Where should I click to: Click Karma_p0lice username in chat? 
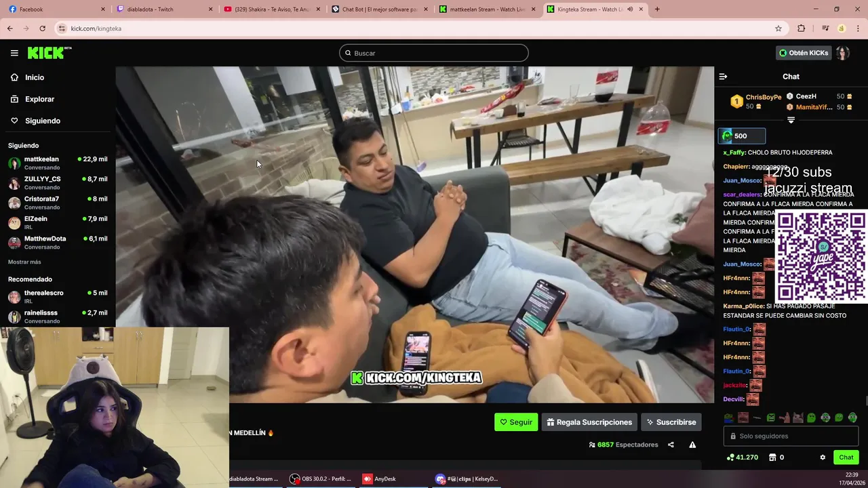pos(743,306)
